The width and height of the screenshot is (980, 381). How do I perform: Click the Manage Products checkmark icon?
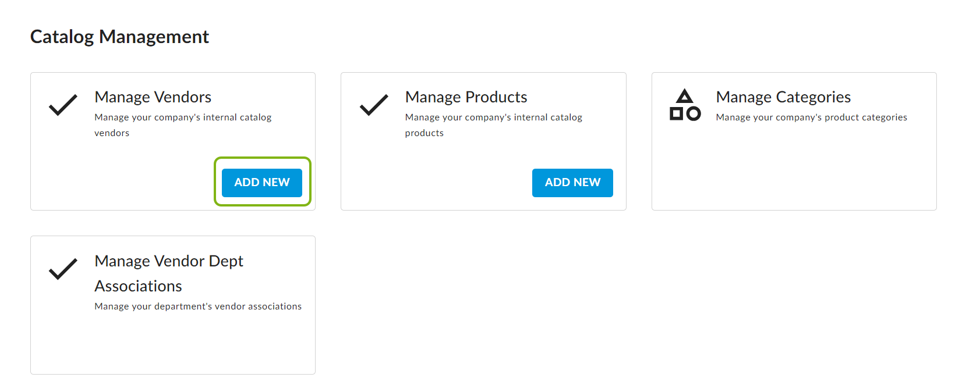pos(374,105)
